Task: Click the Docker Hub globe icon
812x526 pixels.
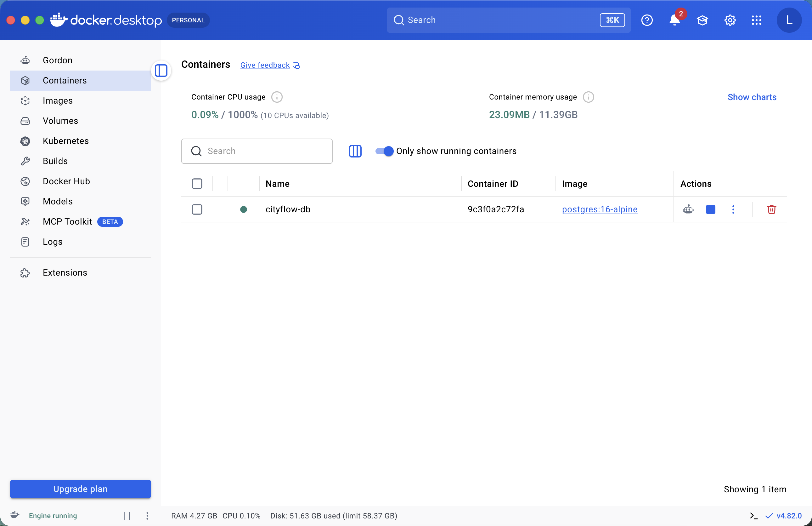Action: 25,181
